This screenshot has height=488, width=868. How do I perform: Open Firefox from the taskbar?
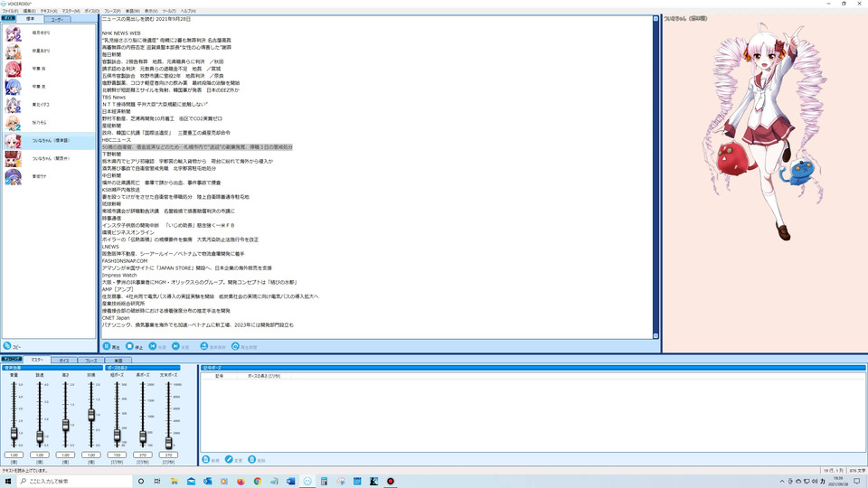pyautogui.click(x=241, y=482)
